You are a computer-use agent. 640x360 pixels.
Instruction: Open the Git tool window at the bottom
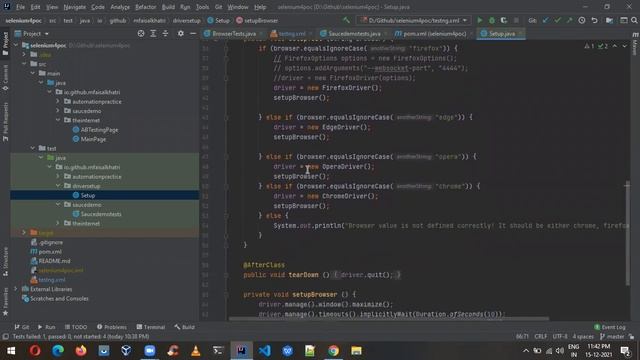[22, 327]
